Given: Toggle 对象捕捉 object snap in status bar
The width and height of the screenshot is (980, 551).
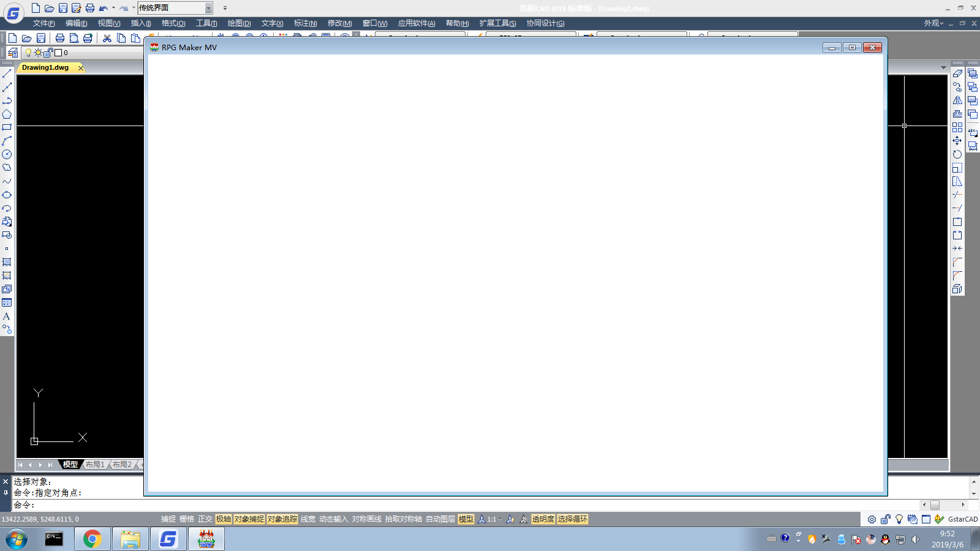Looking at the screenshot, I should [x=249, y=519].
